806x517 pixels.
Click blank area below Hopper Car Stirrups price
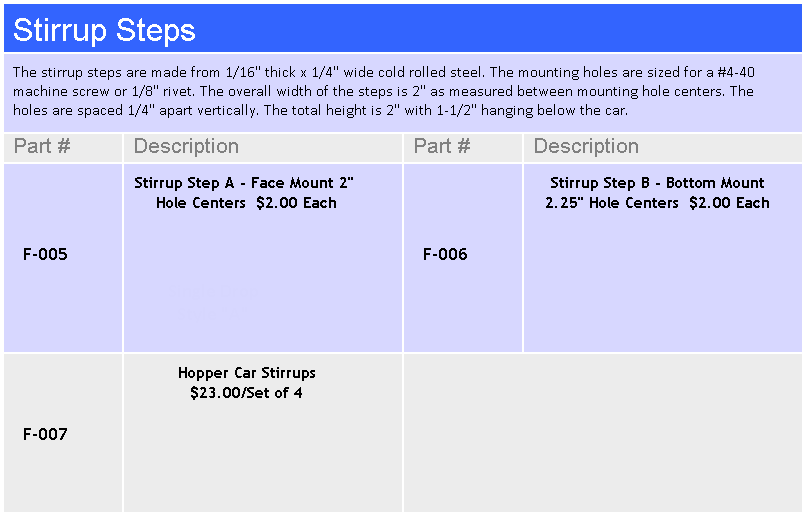(262, 460)
